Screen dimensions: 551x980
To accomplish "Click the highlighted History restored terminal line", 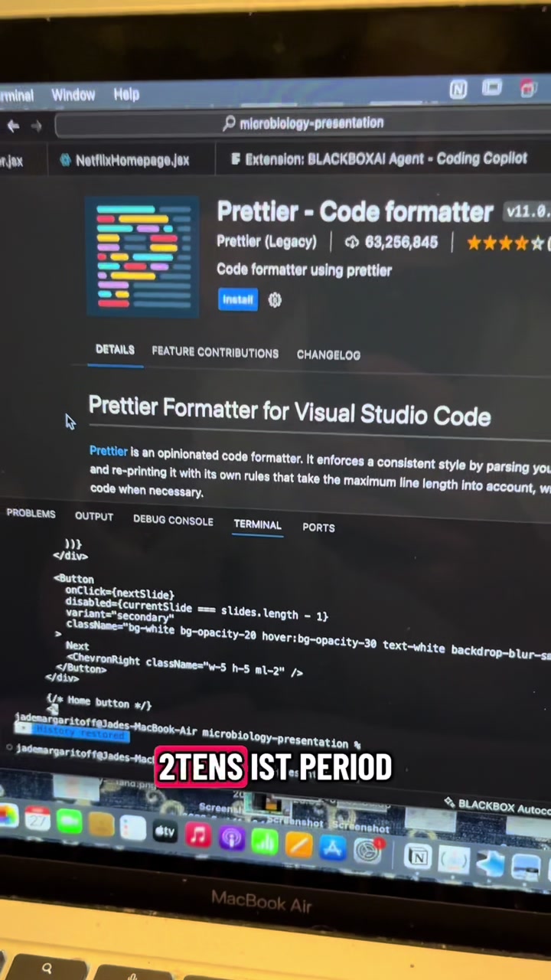I will pos(73,733).
